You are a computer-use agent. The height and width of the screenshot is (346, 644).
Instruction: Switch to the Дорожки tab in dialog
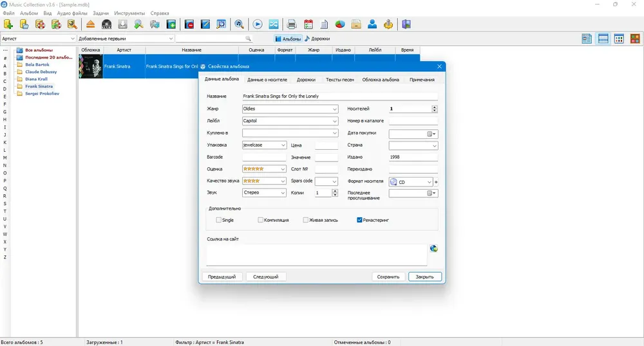306,80
